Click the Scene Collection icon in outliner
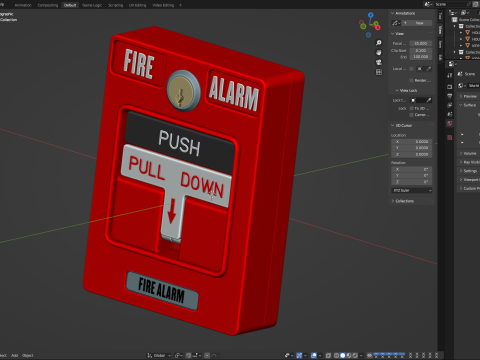 pos(455,20)
